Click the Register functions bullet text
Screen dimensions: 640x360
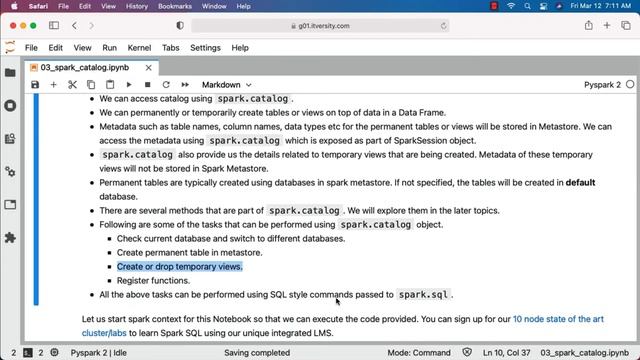[x=153, y=281]
